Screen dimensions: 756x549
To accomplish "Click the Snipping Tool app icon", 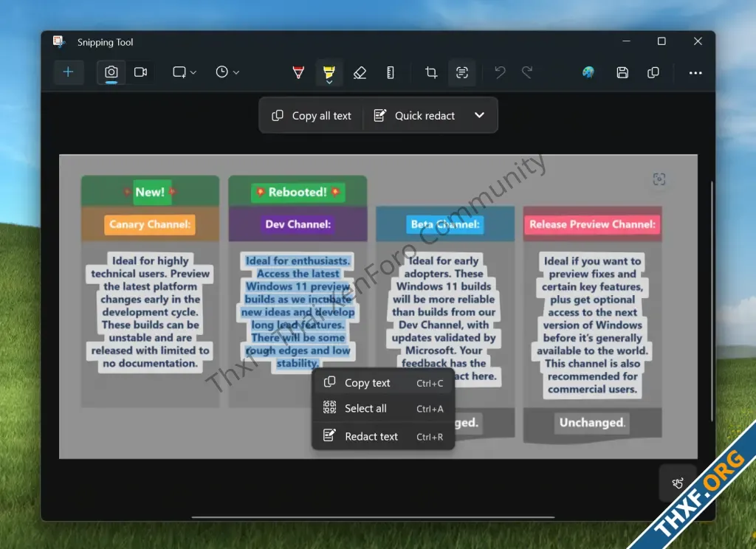I will (x=59, y=42).
